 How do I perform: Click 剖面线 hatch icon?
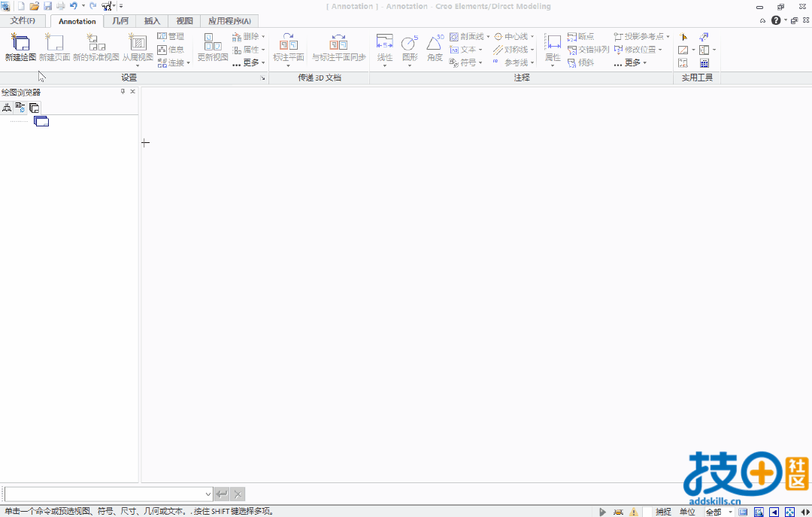(454, 36)
